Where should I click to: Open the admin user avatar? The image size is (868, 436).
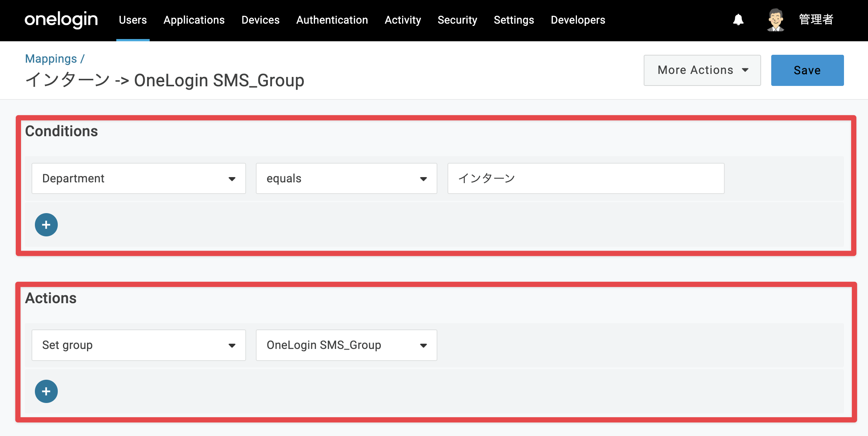(775, 20)
